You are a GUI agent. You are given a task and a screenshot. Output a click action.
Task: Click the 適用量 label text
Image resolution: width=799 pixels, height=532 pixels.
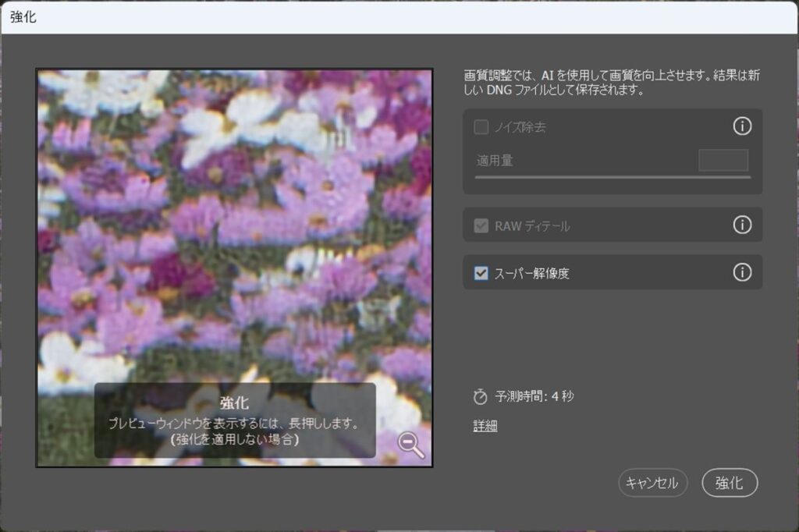click(x=495, y=161)
